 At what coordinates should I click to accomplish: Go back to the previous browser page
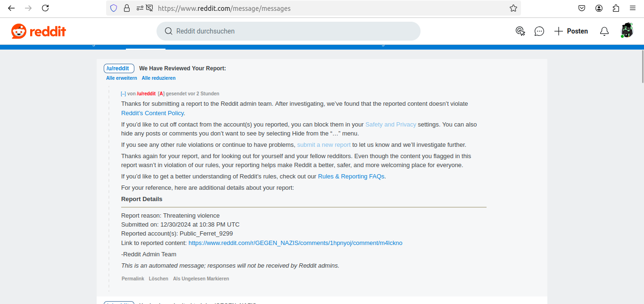(x=11, y=8)
